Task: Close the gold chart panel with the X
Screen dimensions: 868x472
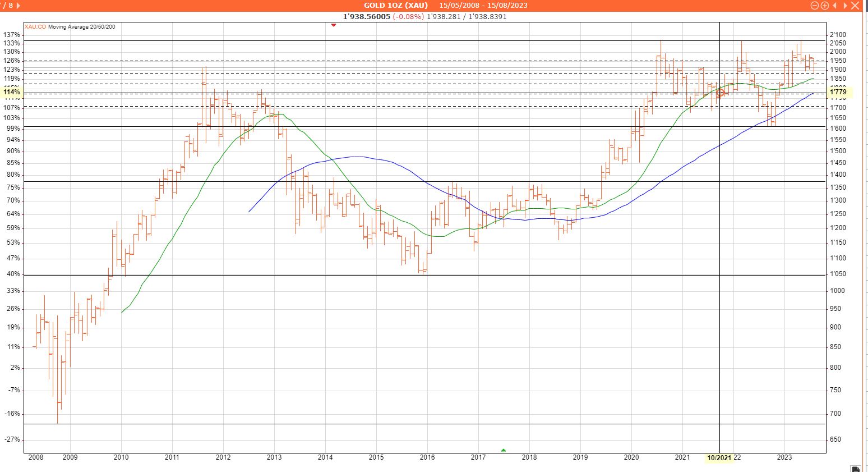Action: [855, 6]
